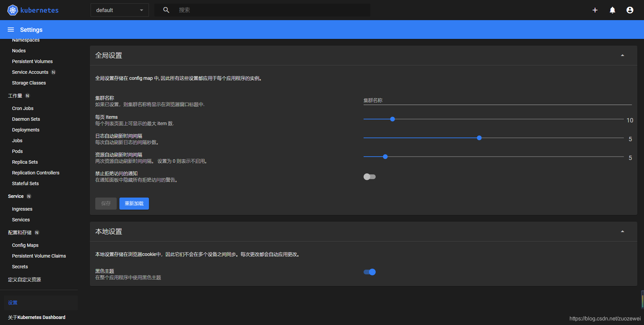
Task: Toggle 禁止拒绝访问的通知 switch
Action: 370,177
